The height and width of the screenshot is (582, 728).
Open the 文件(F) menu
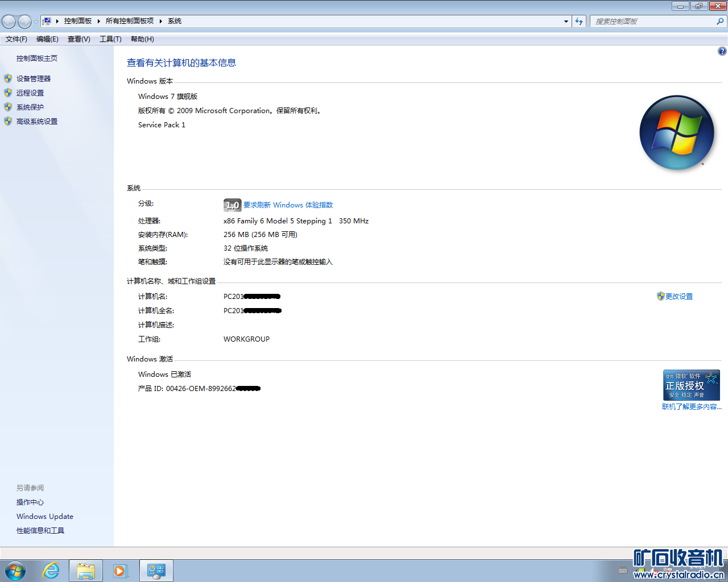16,39
